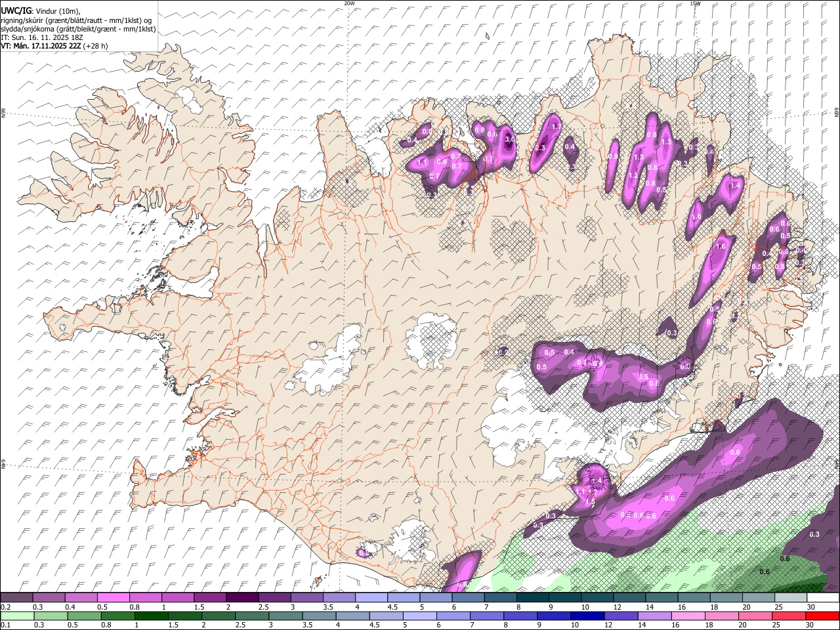
Task: Click the upper legend swatch between 18 and 20
Action: [x=726, y=598]
